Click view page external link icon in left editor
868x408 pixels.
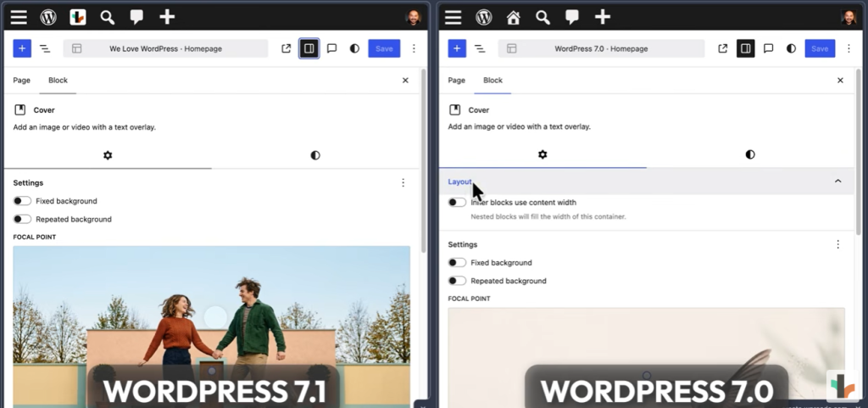287,48
